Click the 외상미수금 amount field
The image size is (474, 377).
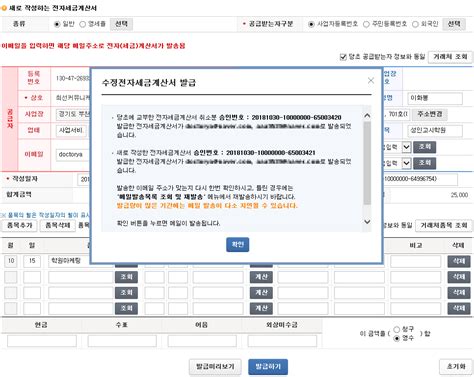click(x=282, y=341)
